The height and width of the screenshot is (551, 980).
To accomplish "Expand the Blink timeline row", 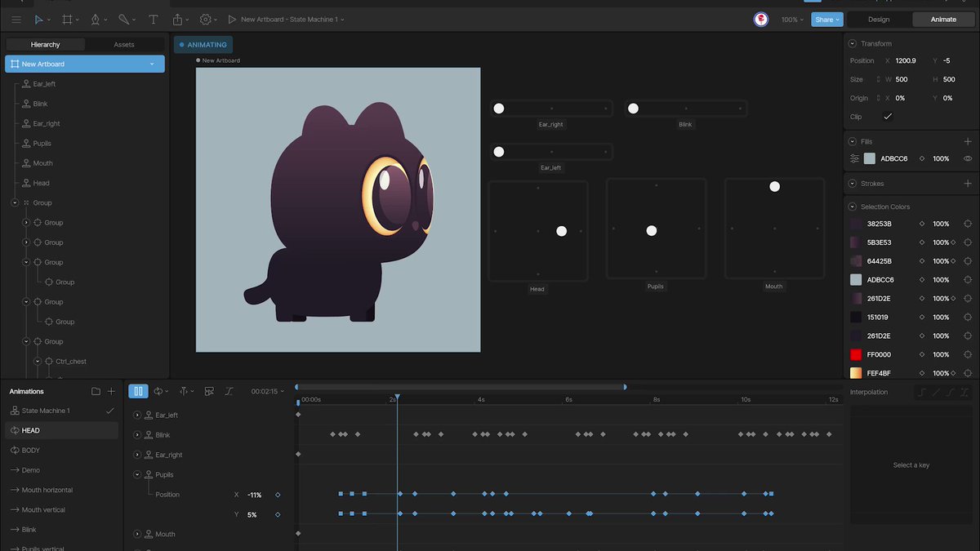I will (x=137, y=435).
